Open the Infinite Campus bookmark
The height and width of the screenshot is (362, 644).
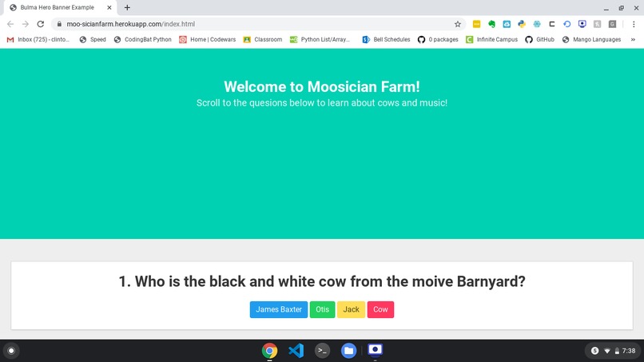coord(491,39)
